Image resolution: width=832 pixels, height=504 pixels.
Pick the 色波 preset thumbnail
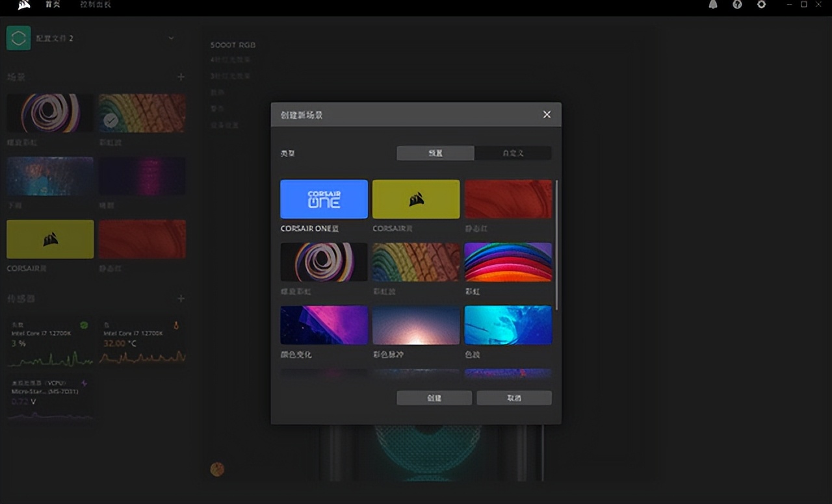(x=508, y=325)
